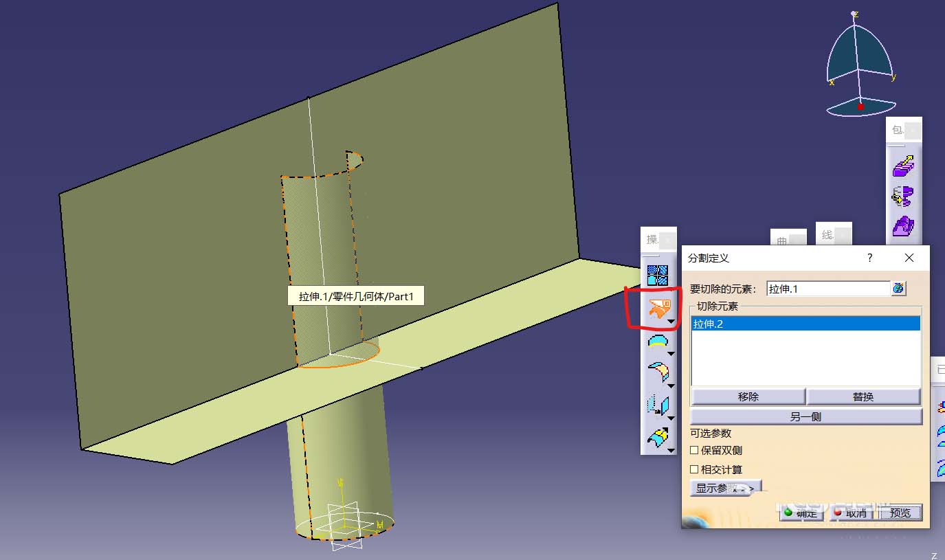The image size is (945, 560).
Task: Cancel the split with 取消
Action: pos(851,513)
